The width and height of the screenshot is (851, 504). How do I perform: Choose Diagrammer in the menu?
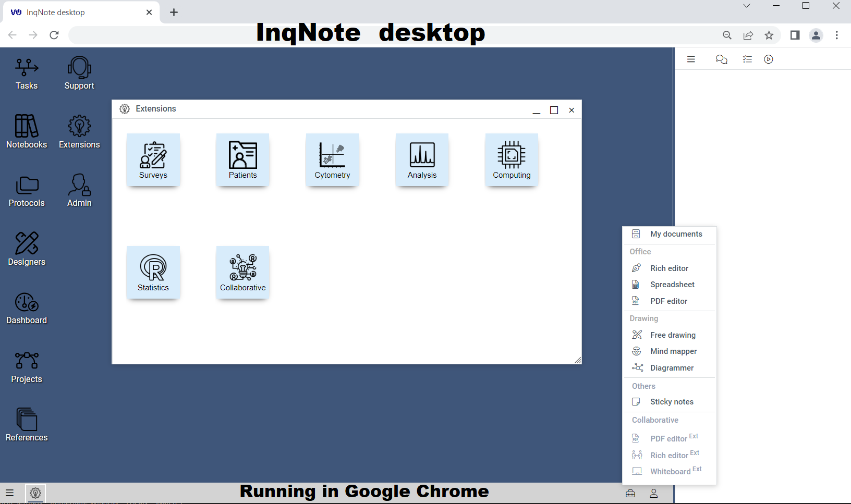coord(670,368)
